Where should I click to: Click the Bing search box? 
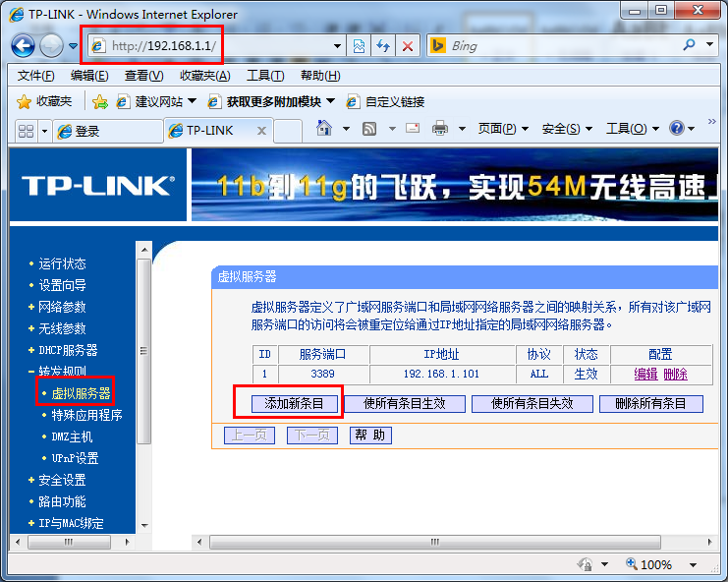(552, 45)
